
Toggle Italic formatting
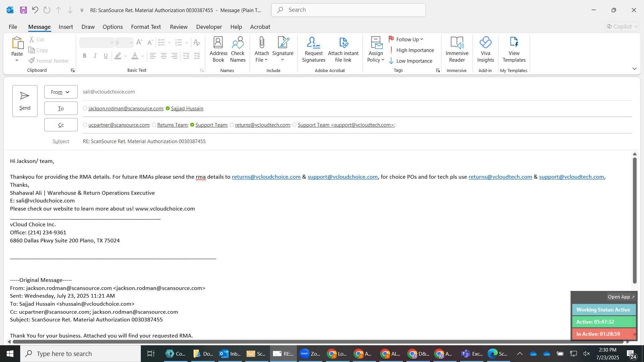95,56
